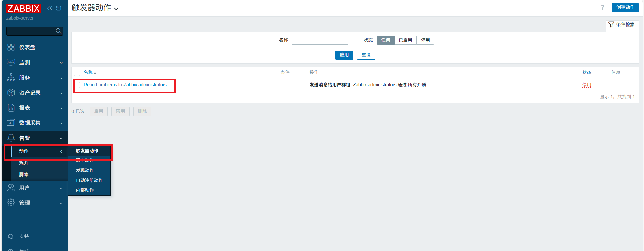Select 自动注册动作 in submenu
644x251 pixels.
pyautogui.click(x=89, y=180)
